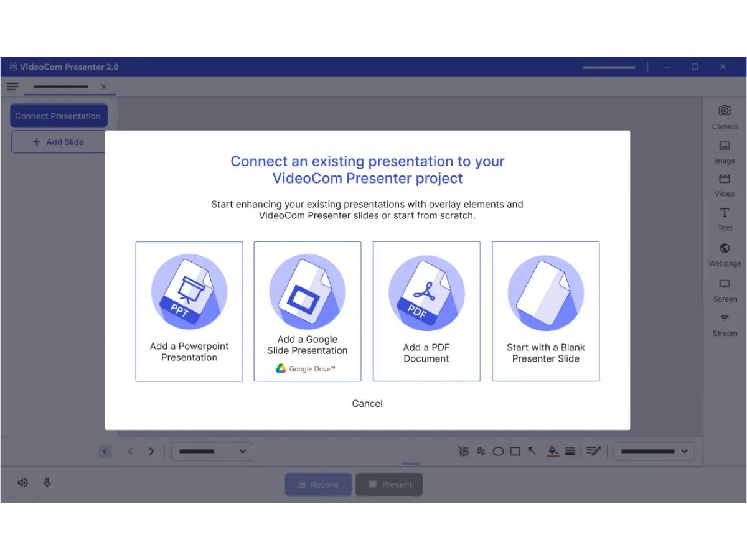Viewport: 747px width, 560px height.
Task: Minimize the VideoCom Presenter window
Action: 667,67
